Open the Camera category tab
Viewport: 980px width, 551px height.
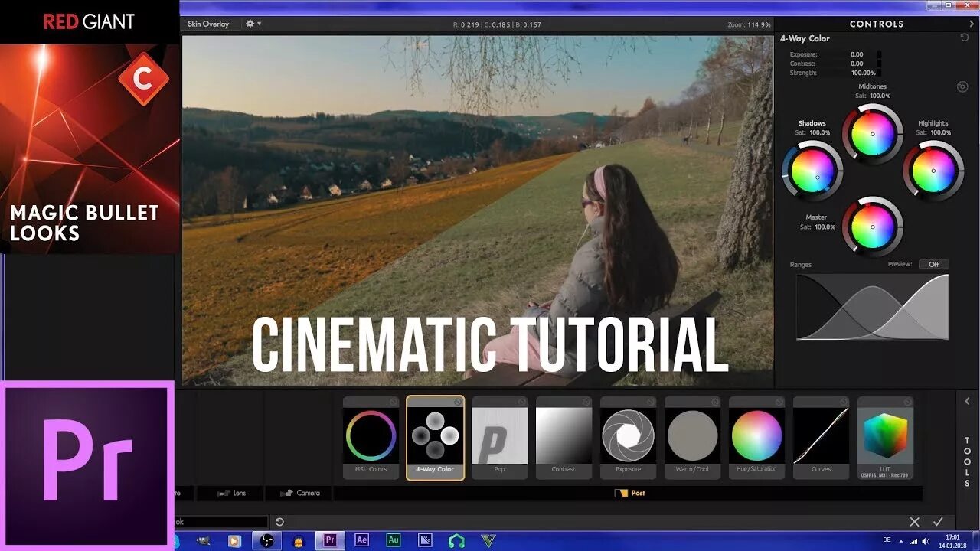pyautogui.click(x=299, y=493)
